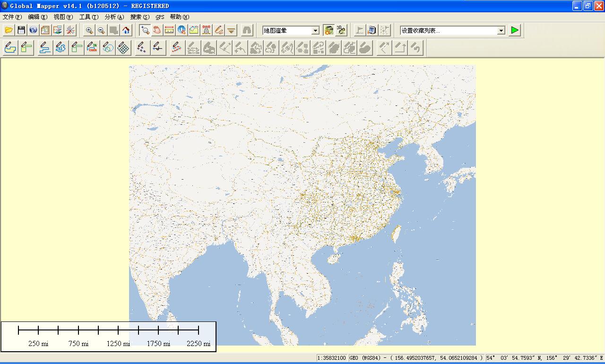
Task: Open the 搜索(S) menu
Action: coord(140,17)
